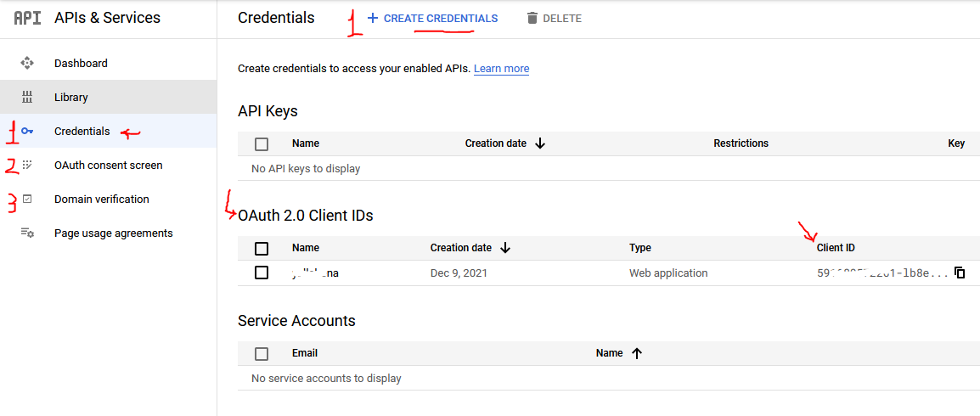Open Domain verification page
980x416 pixels.
pos(109,200)
